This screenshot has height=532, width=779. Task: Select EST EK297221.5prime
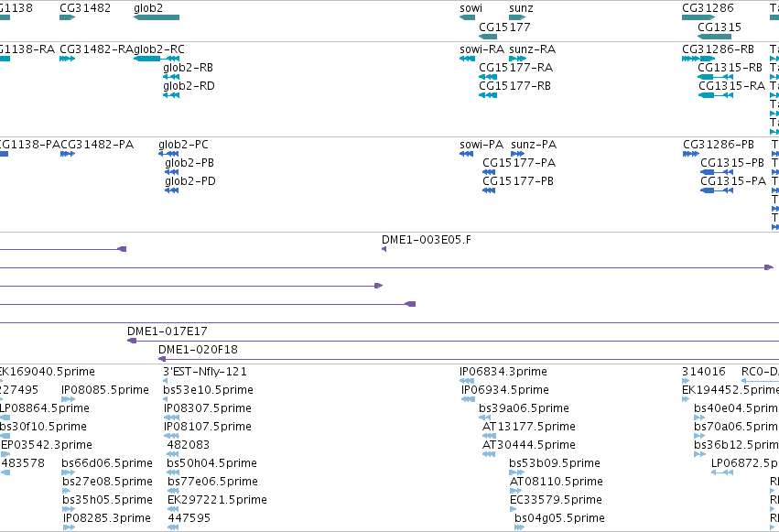[x=173, y=509]
